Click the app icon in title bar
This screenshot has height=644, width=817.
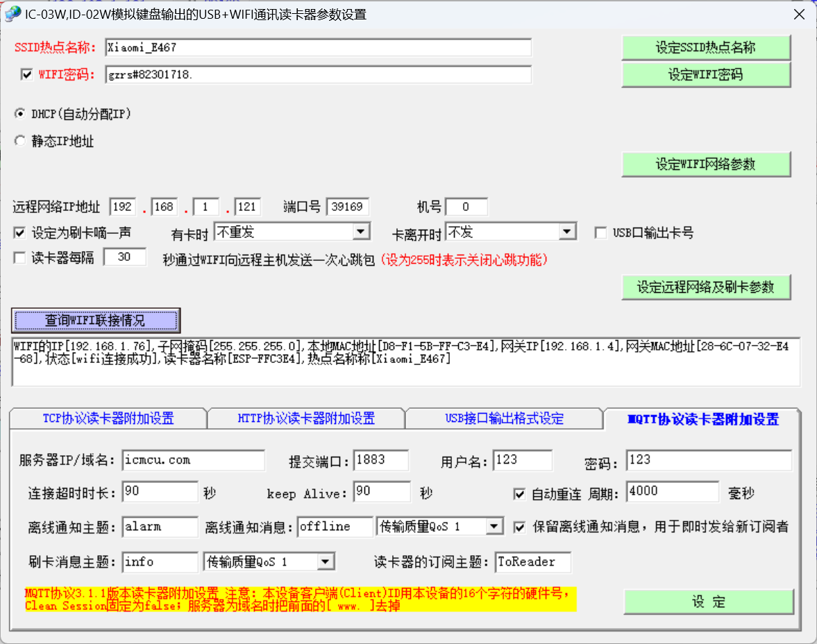[x=12, y=14]
